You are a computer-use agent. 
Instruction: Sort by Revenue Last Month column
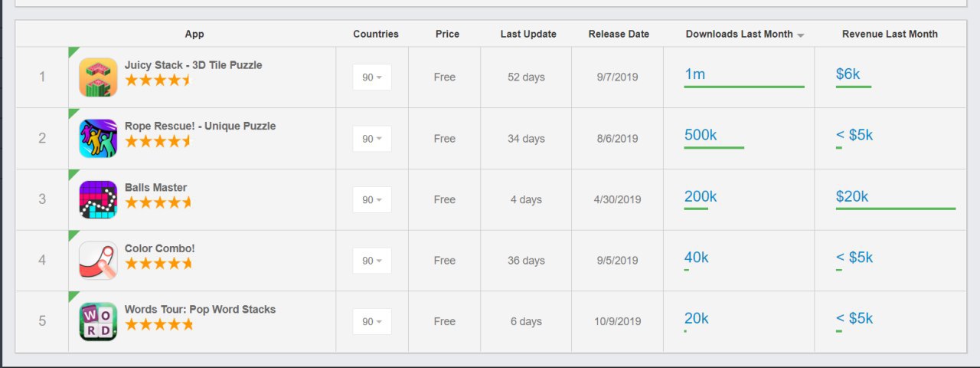click(x=890, y=34)
